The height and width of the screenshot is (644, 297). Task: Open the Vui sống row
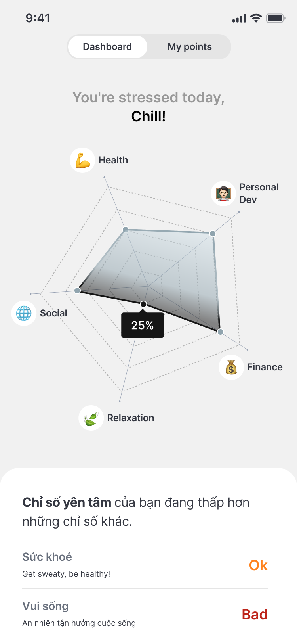[119, 614]
